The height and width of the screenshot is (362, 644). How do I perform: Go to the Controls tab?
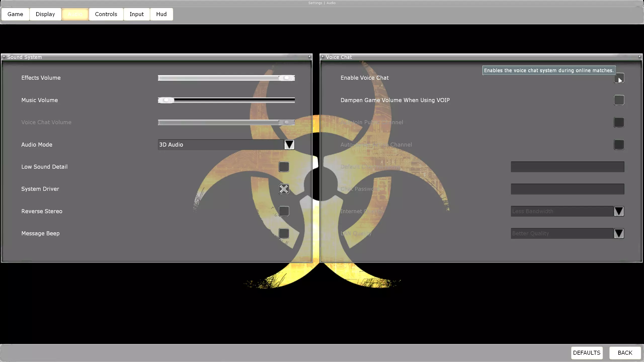(106, 14)
